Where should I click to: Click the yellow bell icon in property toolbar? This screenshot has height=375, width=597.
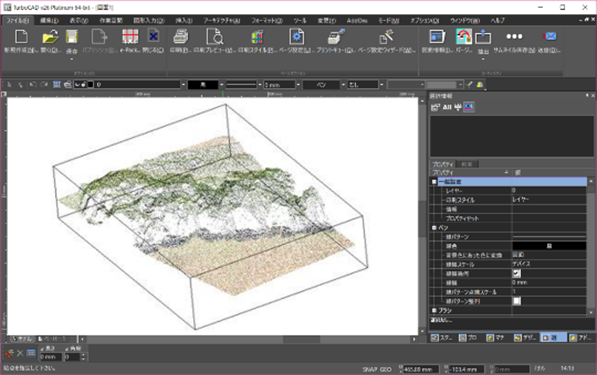click(480, 85)
